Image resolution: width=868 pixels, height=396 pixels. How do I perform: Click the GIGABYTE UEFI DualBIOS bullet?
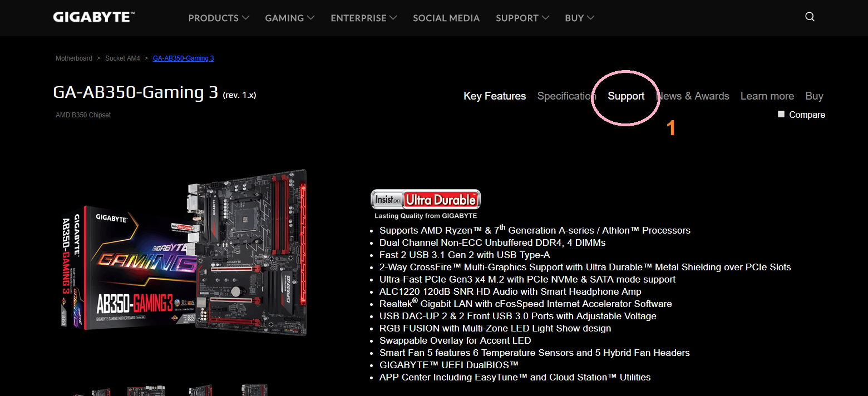(x=449, y=365)
